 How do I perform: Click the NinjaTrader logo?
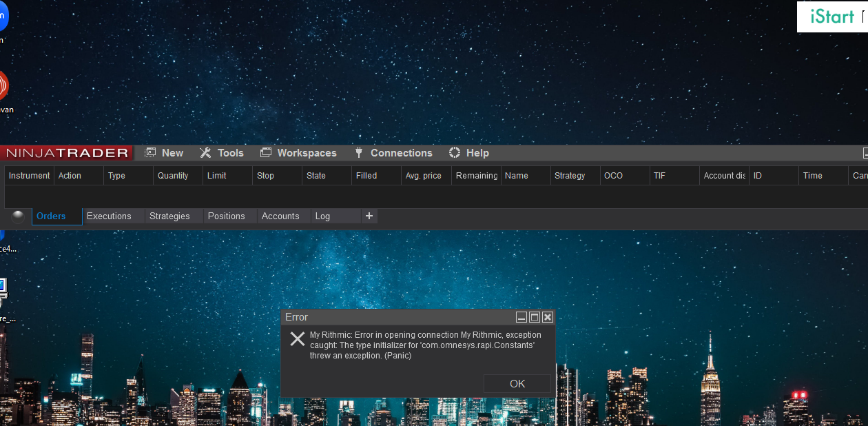tap(67, 153)
